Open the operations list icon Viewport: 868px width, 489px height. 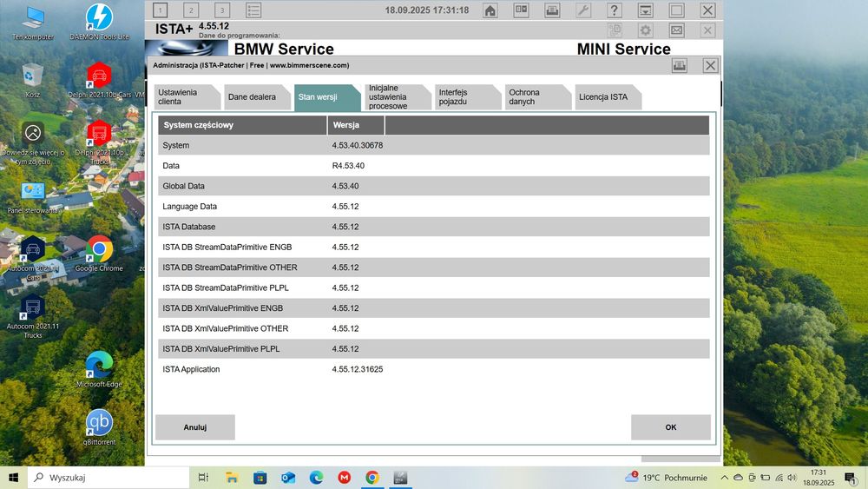click(253, 10)
